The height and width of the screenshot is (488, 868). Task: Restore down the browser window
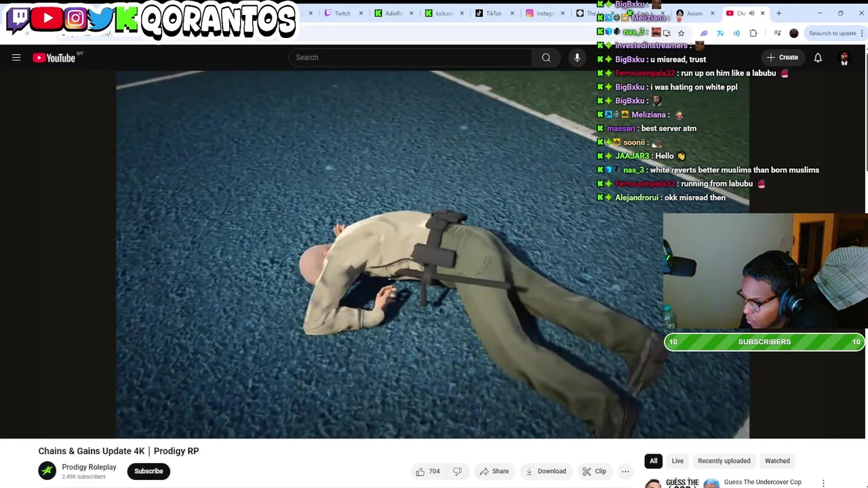[840, 13]
